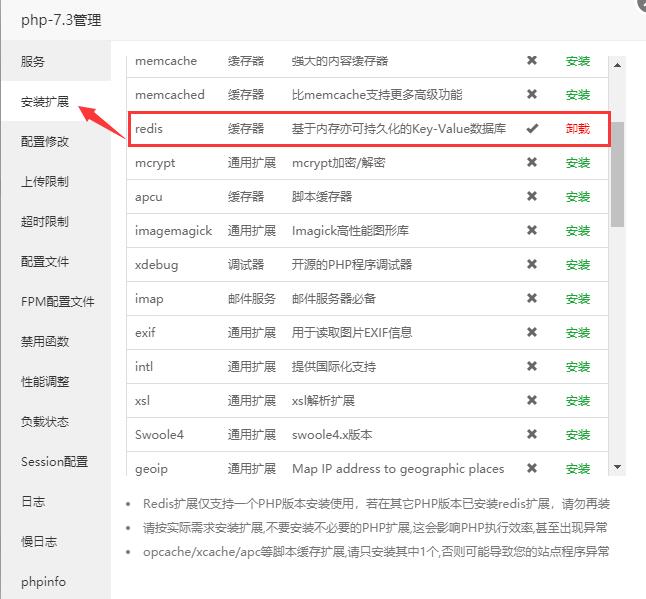Open the FPM配置文件 tab
The height and width of the screenshot is (599, 646).
(57, 301)
